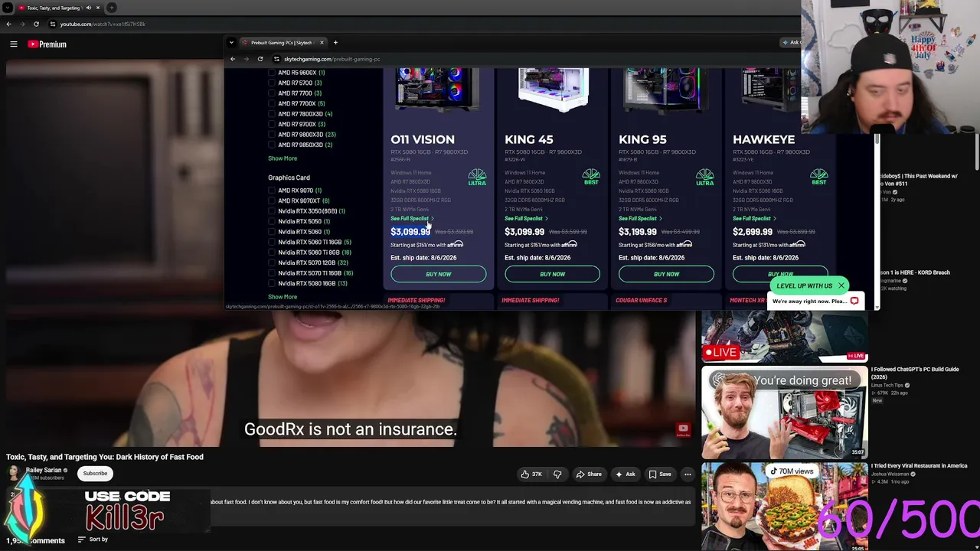Open the Bailey Sarian channel name
Image resolution: width=980 pixels, height=551 pixels.
coord(44,471)
